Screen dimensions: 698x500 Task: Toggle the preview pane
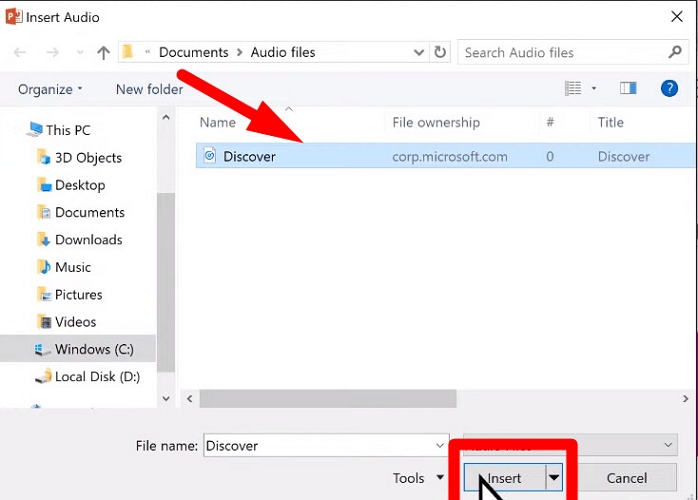coord(628,88)
